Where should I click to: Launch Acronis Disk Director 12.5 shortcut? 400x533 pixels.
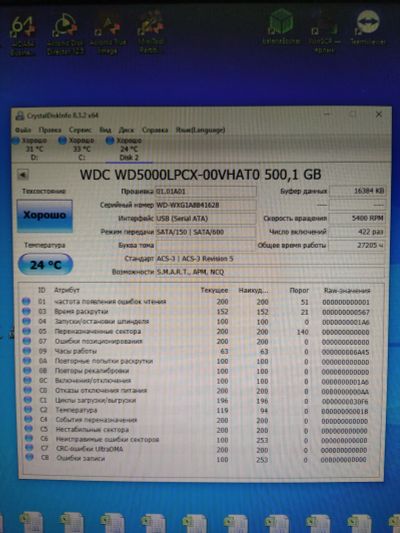[x=65, y=34]
